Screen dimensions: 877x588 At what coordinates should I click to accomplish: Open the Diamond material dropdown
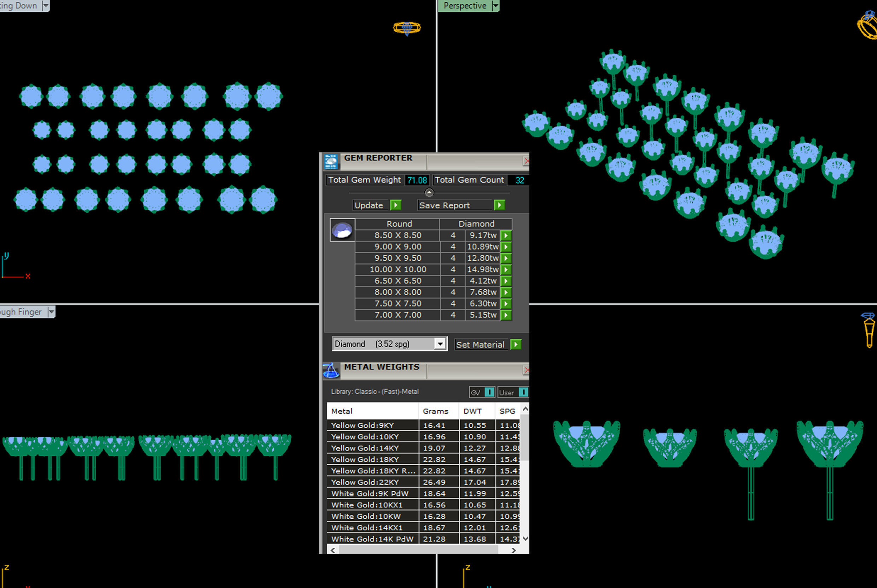440,344
